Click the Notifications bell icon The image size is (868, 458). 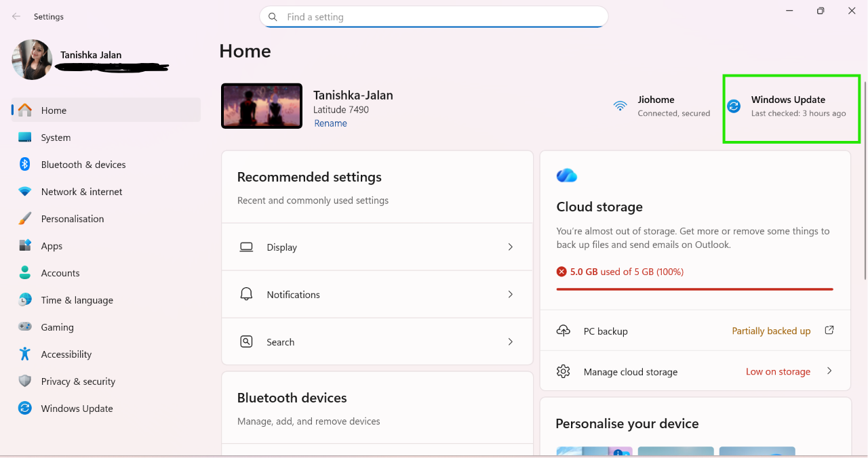[246, 294]
